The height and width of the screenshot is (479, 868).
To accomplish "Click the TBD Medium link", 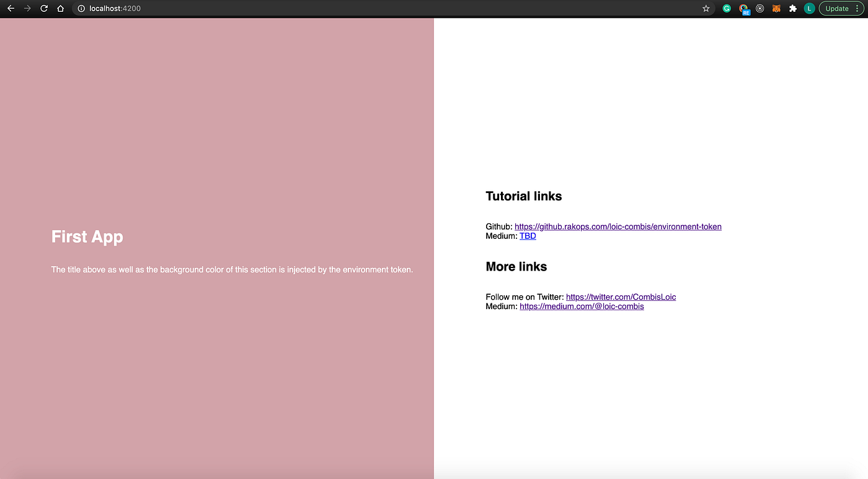I will (527, 236).
